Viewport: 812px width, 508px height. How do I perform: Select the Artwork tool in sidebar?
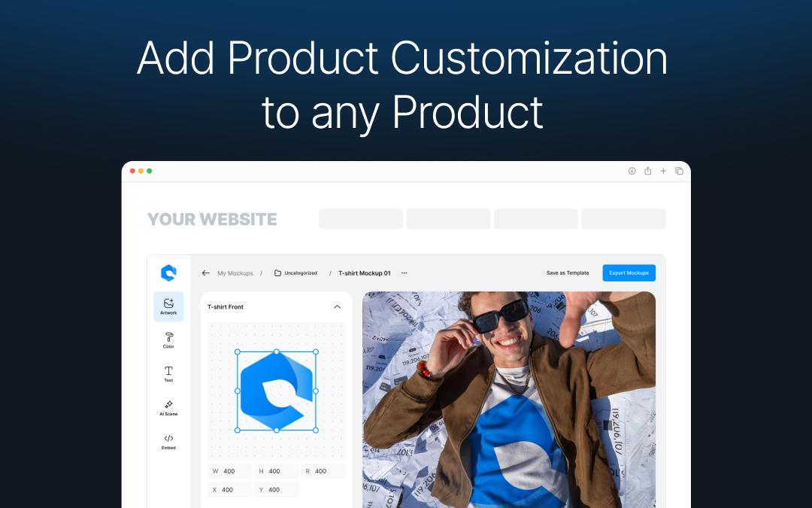(168, 306)
